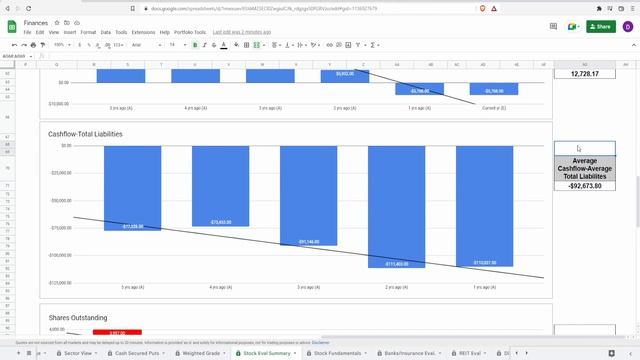Viewport: 640px width, 360px height.
Task: Switch to Banks/Insurance Eval tab
Action: (409, 353)
